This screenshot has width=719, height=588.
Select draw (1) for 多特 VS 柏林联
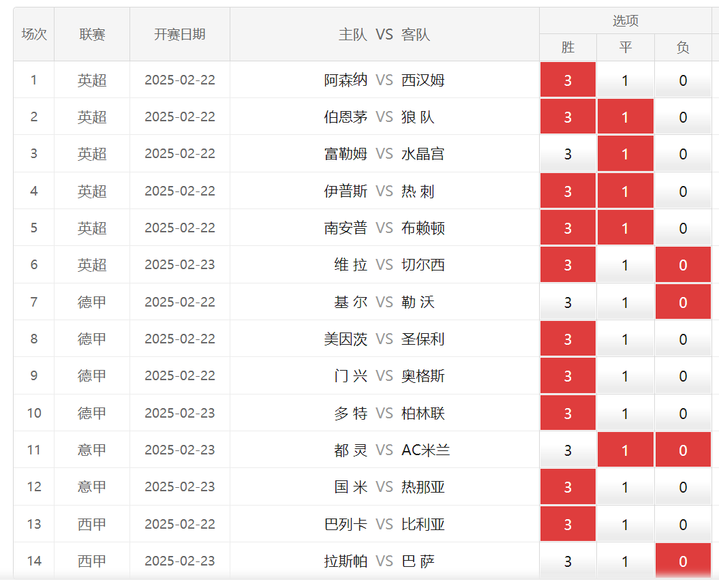pos(626,413)
